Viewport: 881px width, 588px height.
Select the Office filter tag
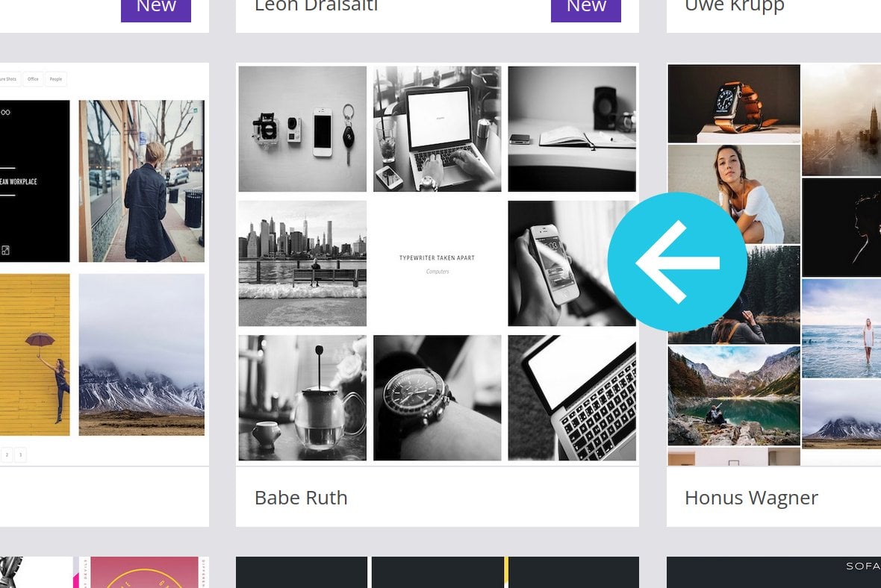point(33,79)
